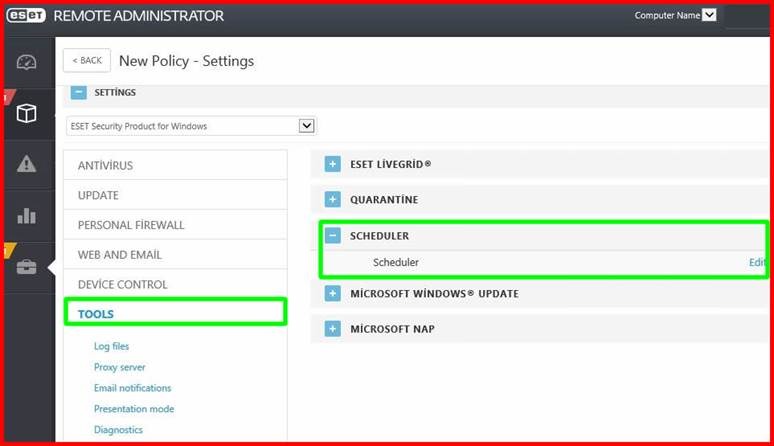
Task: Open the ESET Security Product for Windows dropdown
Action: (x=192, y=126)
